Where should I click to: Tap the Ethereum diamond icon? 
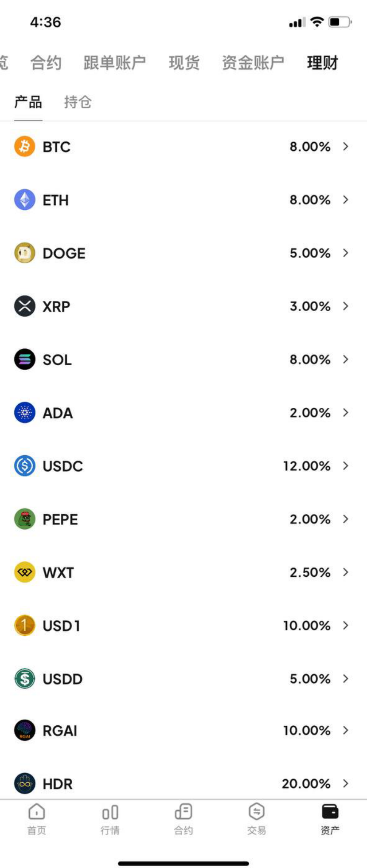click(25, 200)
